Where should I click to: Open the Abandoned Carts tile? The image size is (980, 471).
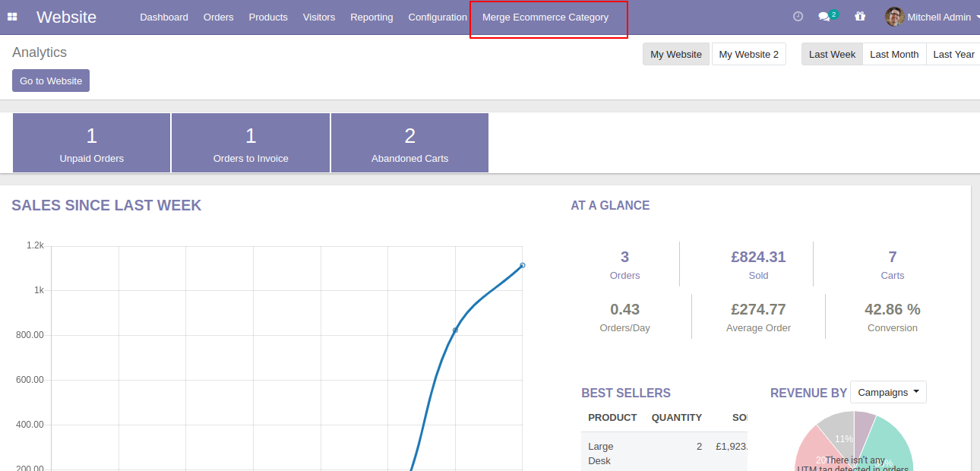(x=409, y=143)
